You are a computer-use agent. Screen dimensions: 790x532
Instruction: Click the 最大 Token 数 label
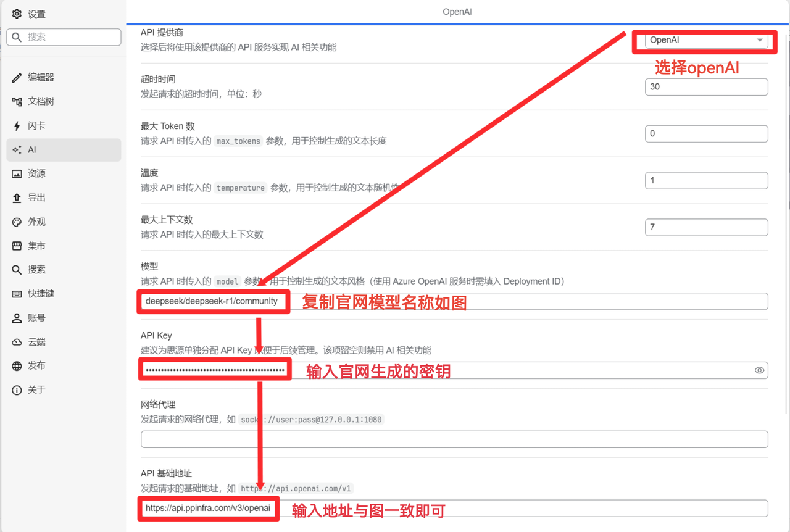(167, 126)
